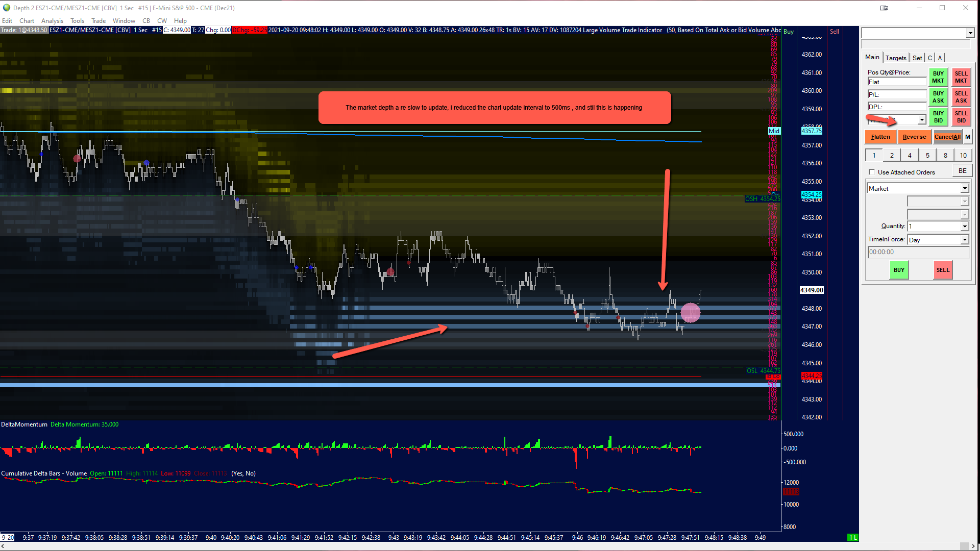Open the Analysis menu
The width and height of the screenshot is (980, 551).
[x=52, y=21]
